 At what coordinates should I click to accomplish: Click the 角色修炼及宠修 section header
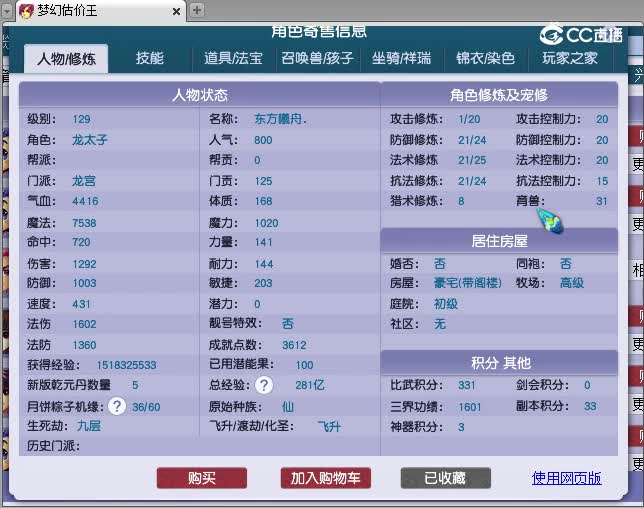(x=499, y=95)
